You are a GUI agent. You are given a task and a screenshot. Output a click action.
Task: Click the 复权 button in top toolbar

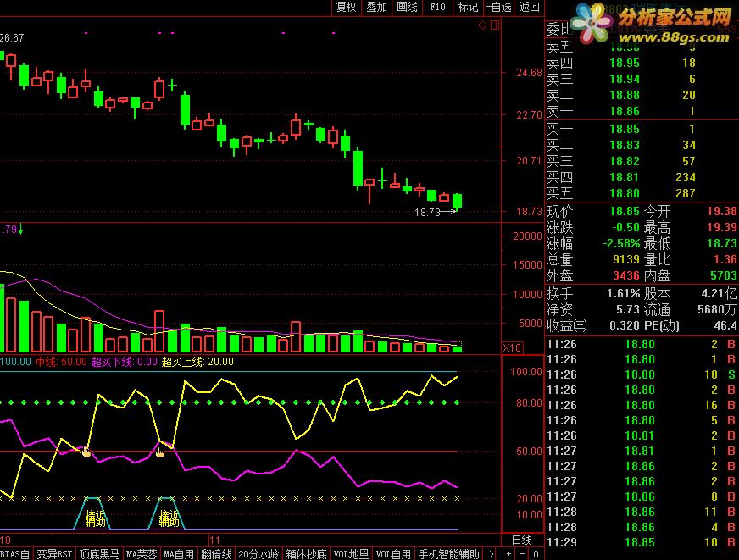[347, 7]
